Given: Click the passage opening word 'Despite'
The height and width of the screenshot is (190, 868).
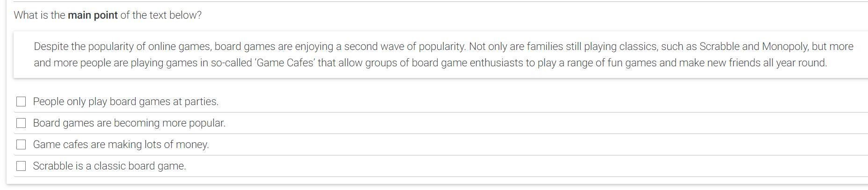Looking at the screenshot, I should (51, 46).
